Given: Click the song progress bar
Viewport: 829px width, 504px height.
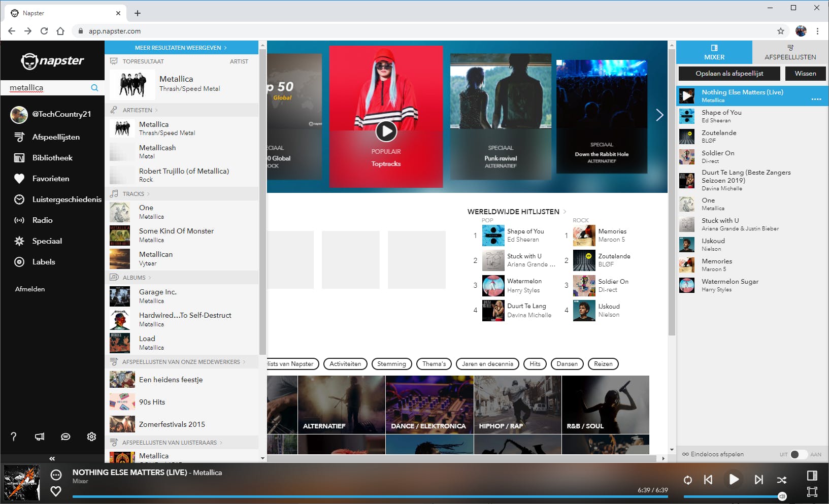Looking at the screenshot, I should [x=370, y=497].
